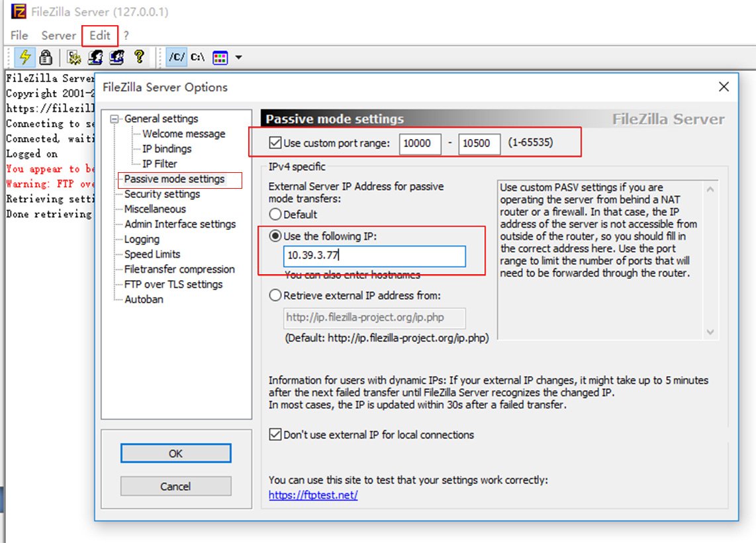Select Welcome message tree item
This screenshot has height=543, width=756.
(183, 134)
